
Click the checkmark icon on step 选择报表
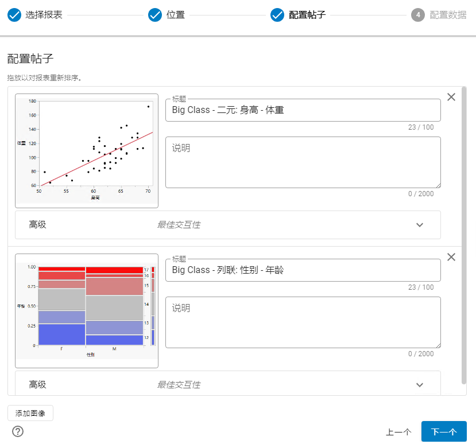click(14, 15)
